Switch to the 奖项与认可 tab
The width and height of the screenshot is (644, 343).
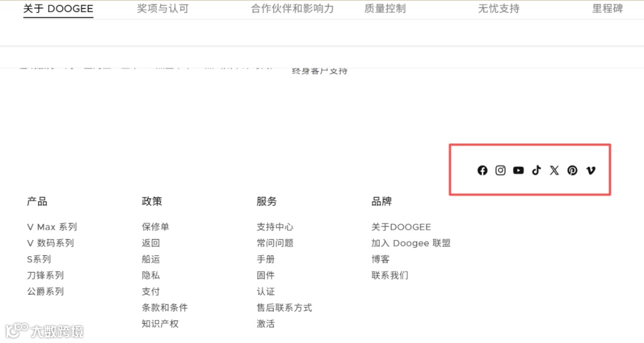163,8
